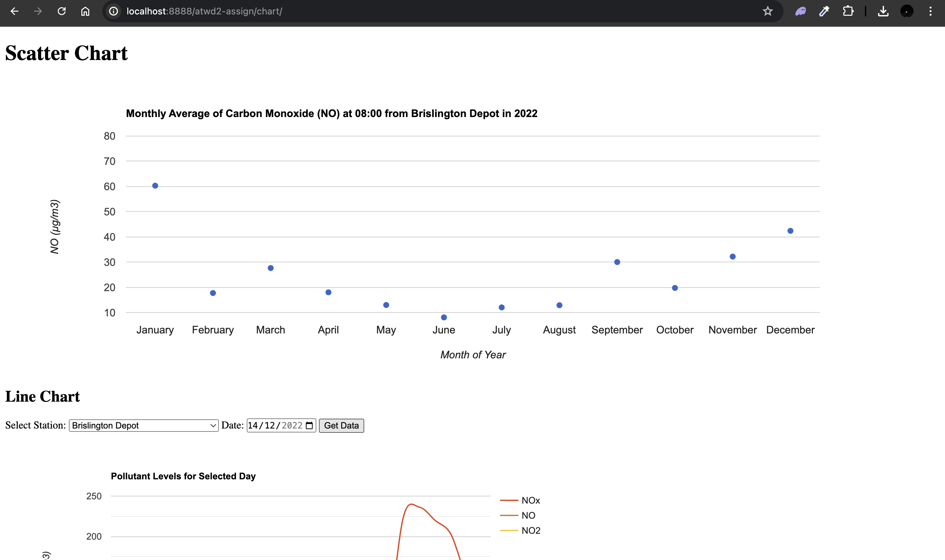
Task: Go back to the previous page
Action: point(14,11)
